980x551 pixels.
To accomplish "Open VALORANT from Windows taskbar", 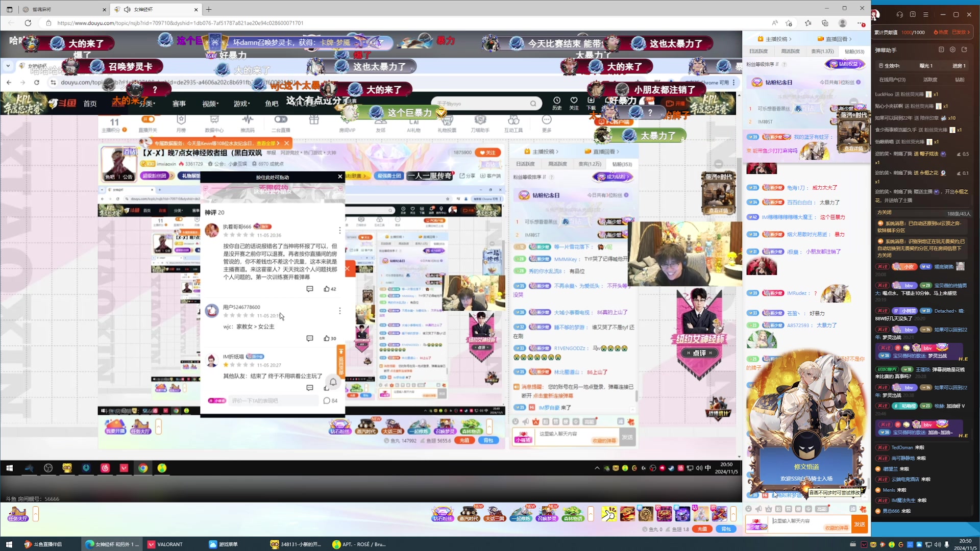I will pyautogui.click(x=165, y=544).
